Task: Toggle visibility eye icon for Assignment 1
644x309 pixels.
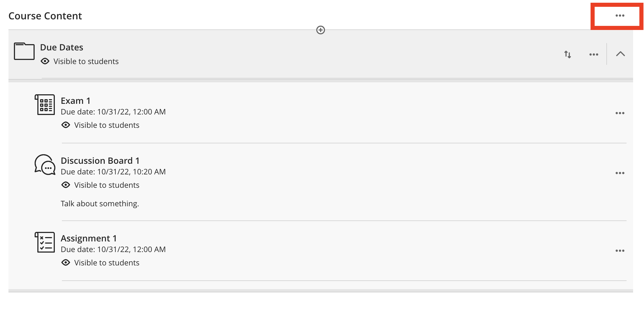Action: pyautogui.click(x=66, y=263)
